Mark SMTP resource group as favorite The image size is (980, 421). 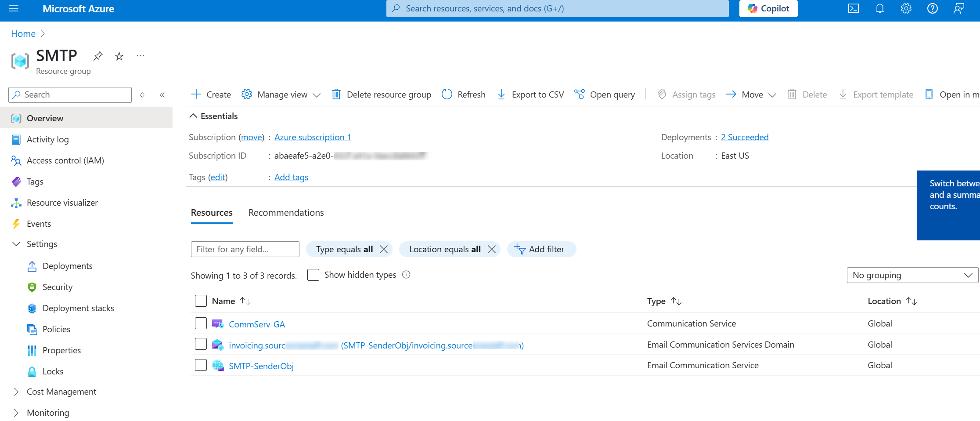pyautogui.click(x=119, y=56)
